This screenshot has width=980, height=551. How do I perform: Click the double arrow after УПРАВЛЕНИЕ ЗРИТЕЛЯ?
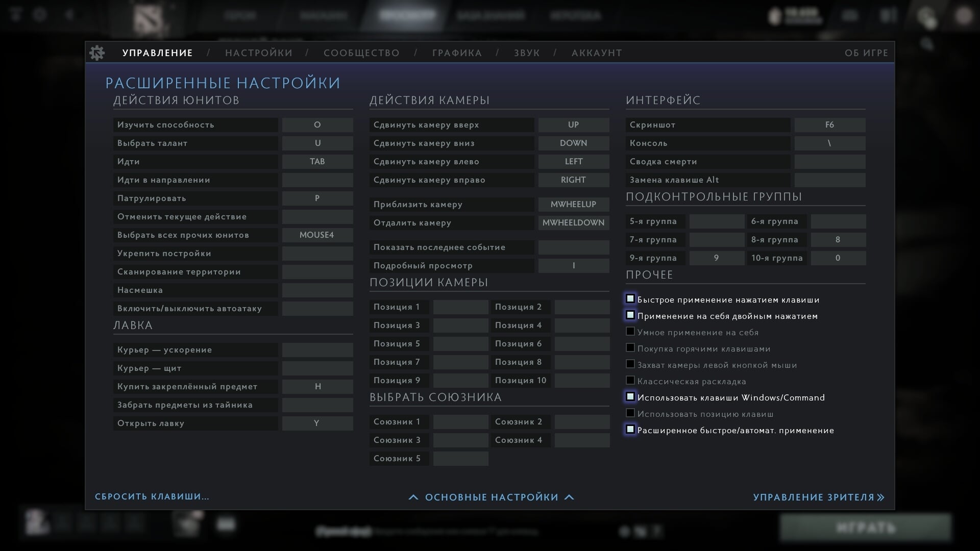click(x=880, y=497)
